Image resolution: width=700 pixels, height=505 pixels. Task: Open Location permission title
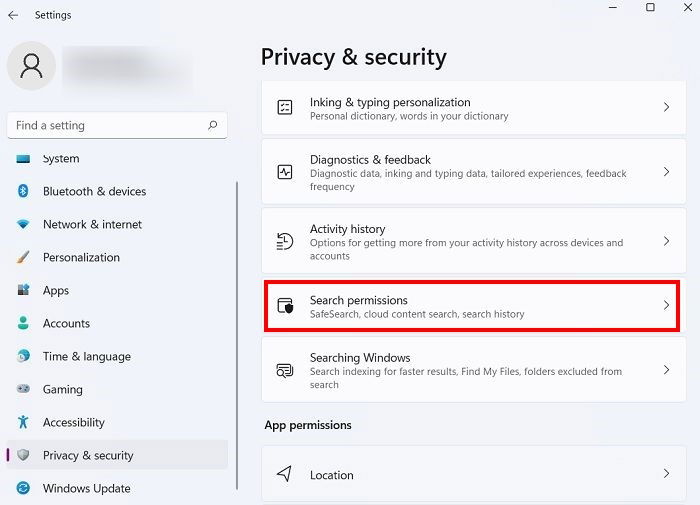point(332,475)
